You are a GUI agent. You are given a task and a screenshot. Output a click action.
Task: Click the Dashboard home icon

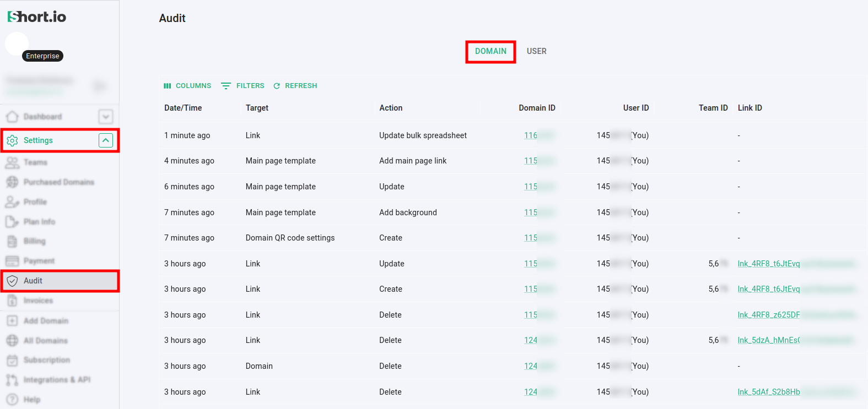[12, 117]
